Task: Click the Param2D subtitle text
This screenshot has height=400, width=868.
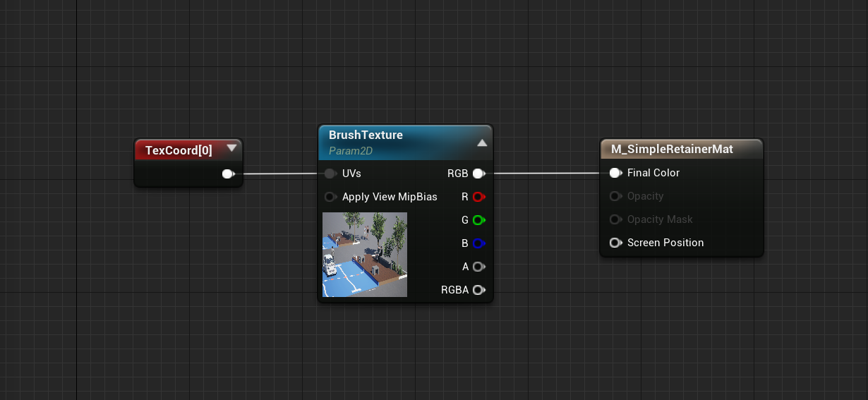Action: click(351, 151)
